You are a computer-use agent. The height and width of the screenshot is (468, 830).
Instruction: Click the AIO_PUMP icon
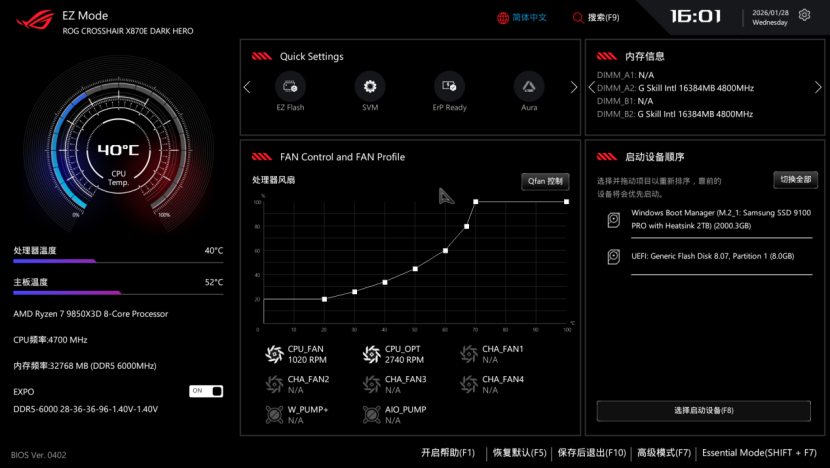pyautogui.click(x=372, y=414)
